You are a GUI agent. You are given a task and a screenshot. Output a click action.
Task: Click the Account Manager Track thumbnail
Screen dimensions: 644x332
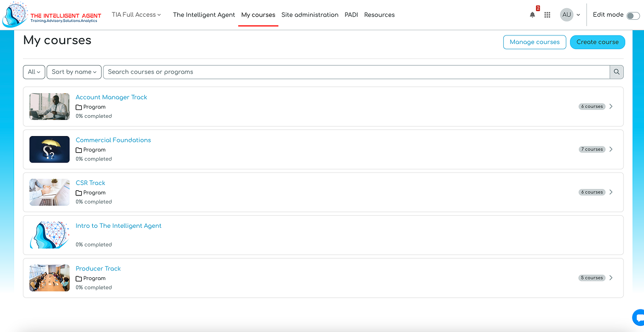(x=49, y=107)
